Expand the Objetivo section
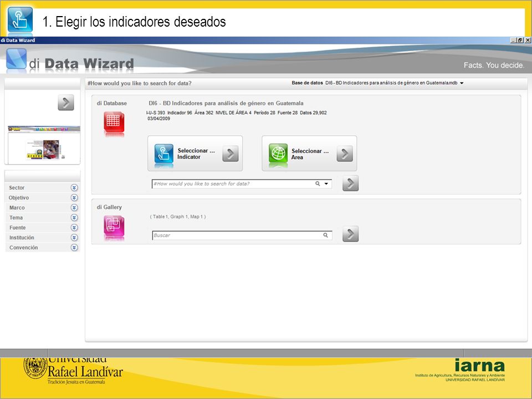The image size is (532, 399). [74, 197]
